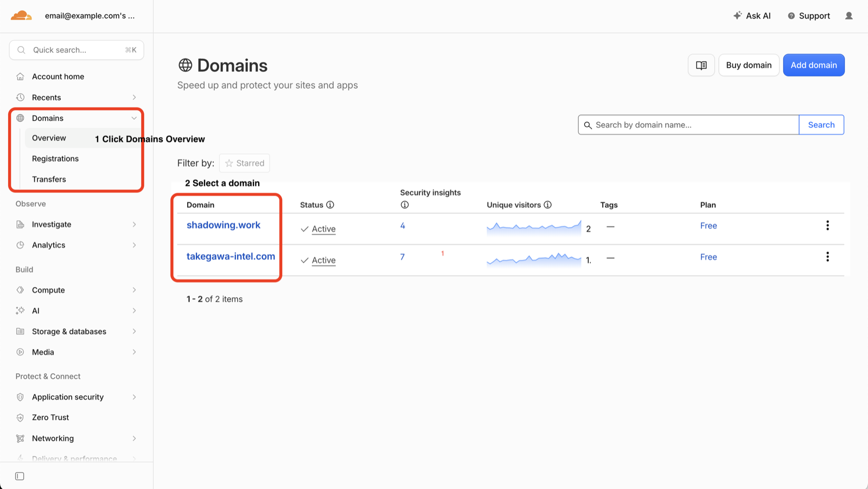Click the Storage & databases icon
Screen dimensions: 868x489
pyautogui.click(x=20, y=331)
